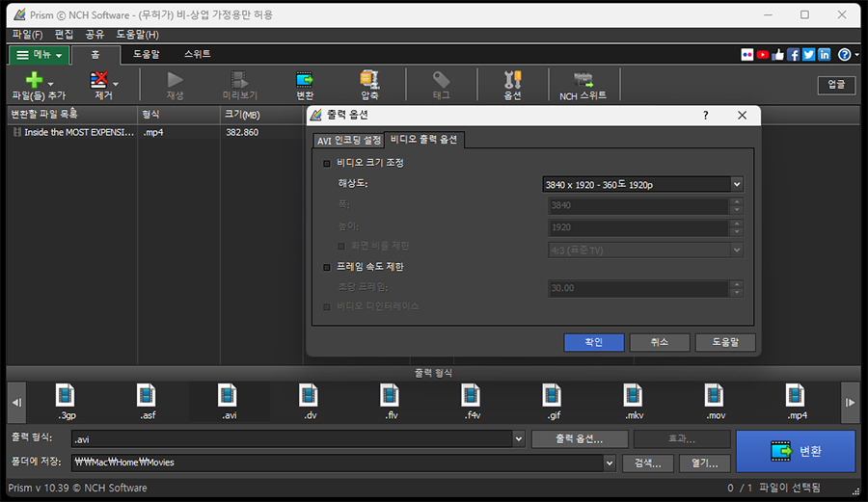Click the 변환 (Convert) toolbar icon
Image resolution: width=868 pixels, height=502 pixels.
pos(305,80)
